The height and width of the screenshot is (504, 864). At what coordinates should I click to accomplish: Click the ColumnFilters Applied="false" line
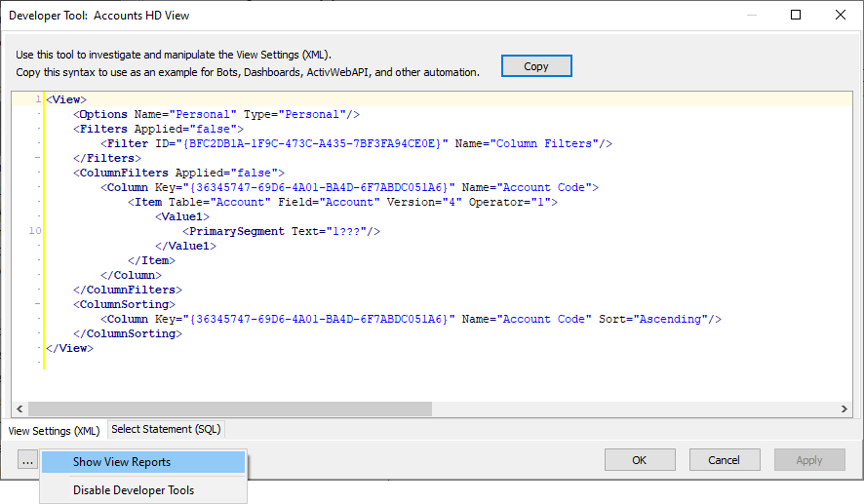point(179,173)
